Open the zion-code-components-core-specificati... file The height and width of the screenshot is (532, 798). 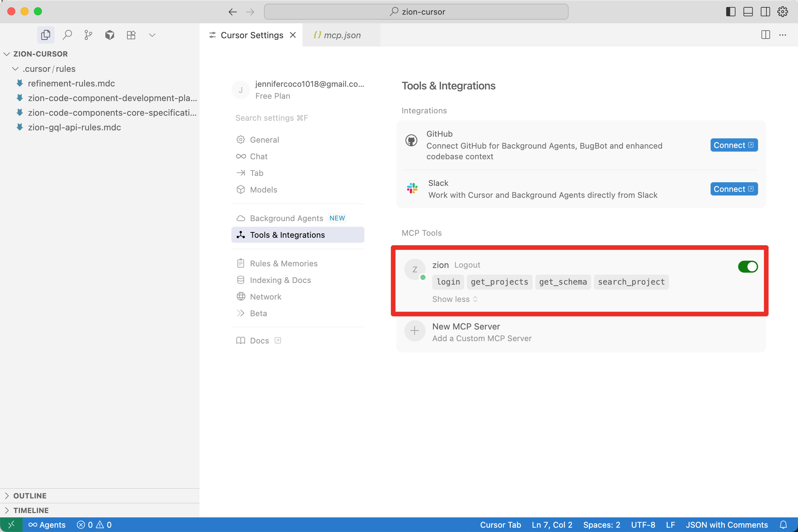tap(100, 113)
